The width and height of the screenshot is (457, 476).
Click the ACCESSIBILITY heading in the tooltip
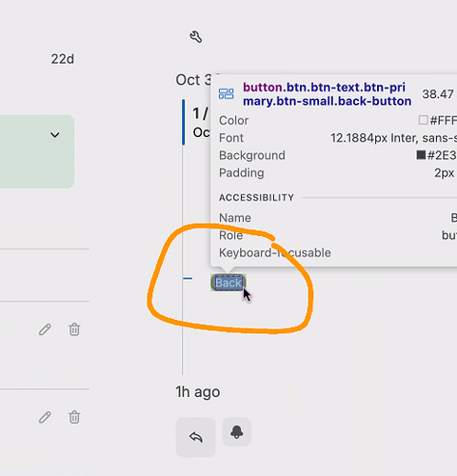tap(256, 198)
